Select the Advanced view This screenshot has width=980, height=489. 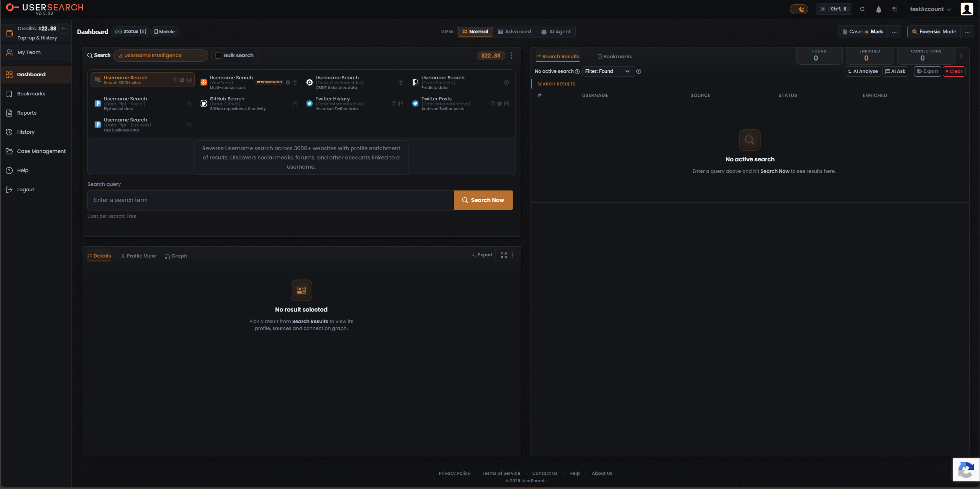514,32
